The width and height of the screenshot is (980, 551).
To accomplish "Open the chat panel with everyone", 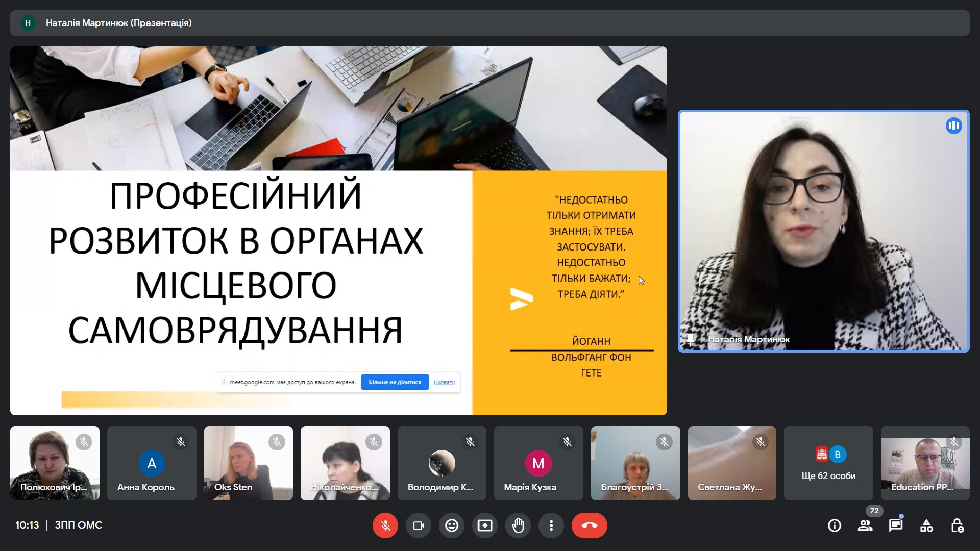I will [x=896, y=525].
